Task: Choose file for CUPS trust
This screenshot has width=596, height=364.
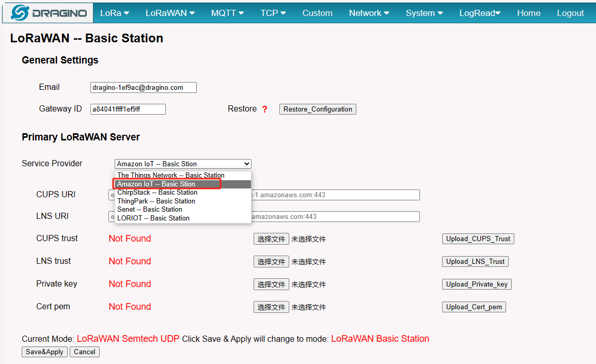Action: pyautogui.click(x=271, y=239)
